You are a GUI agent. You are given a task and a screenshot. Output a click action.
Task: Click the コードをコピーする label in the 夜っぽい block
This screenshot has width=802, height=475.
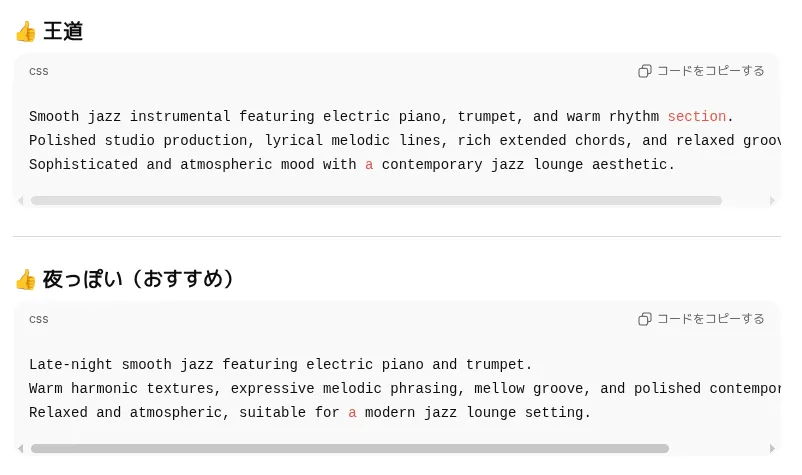coord(710,319)
